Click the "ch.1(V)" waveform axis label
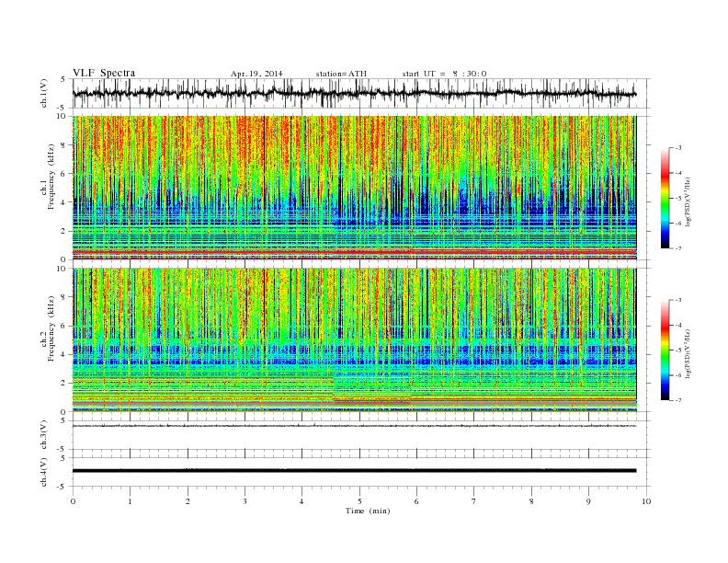 click(44, 94)
